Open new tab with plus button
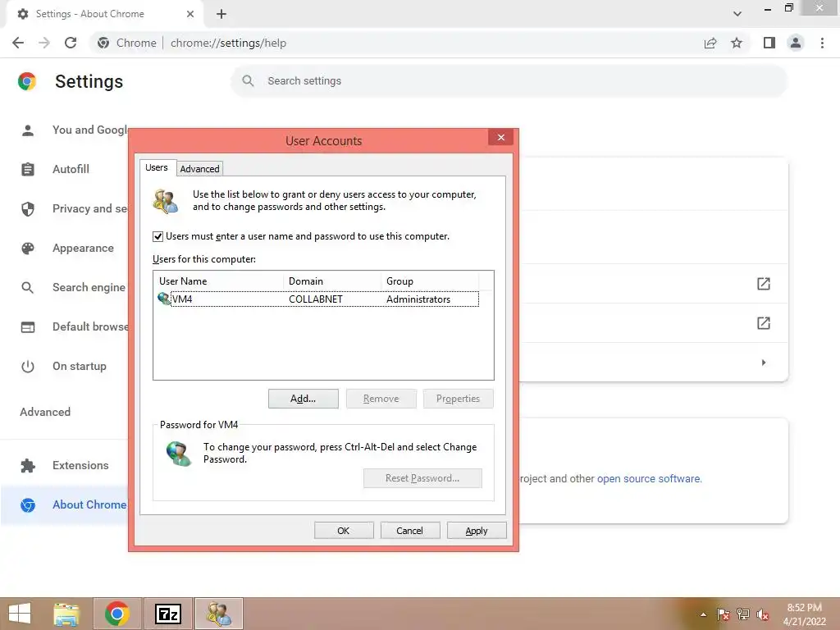This screenshot has width=840, height=630. tap(221, 14)
